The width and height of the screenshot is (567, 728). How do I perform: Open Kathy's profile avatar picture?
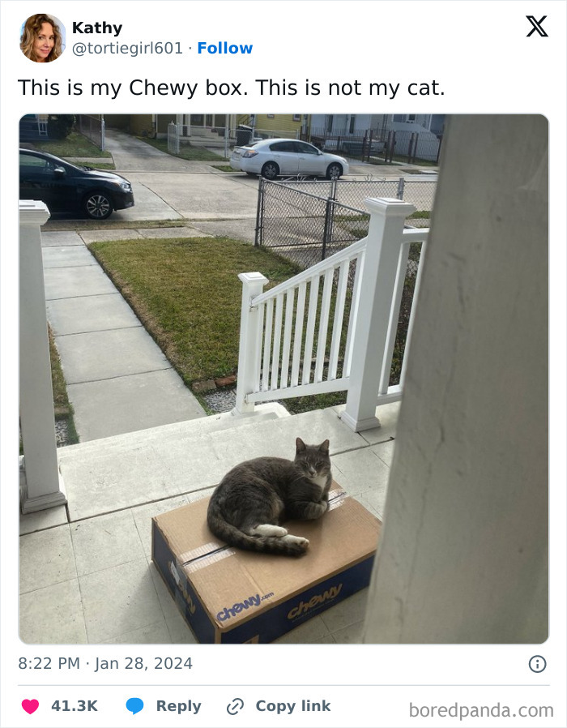coord(42,38)
